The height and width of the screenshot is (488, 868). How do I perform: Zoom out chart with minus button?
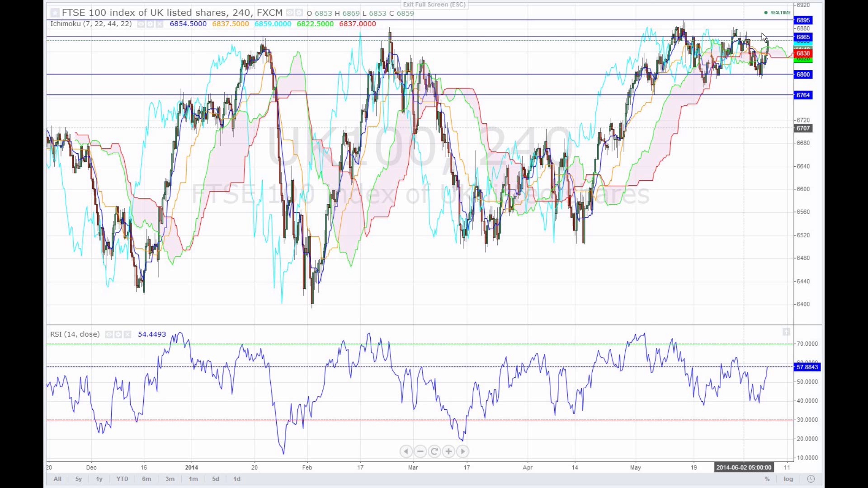(420, 451)
